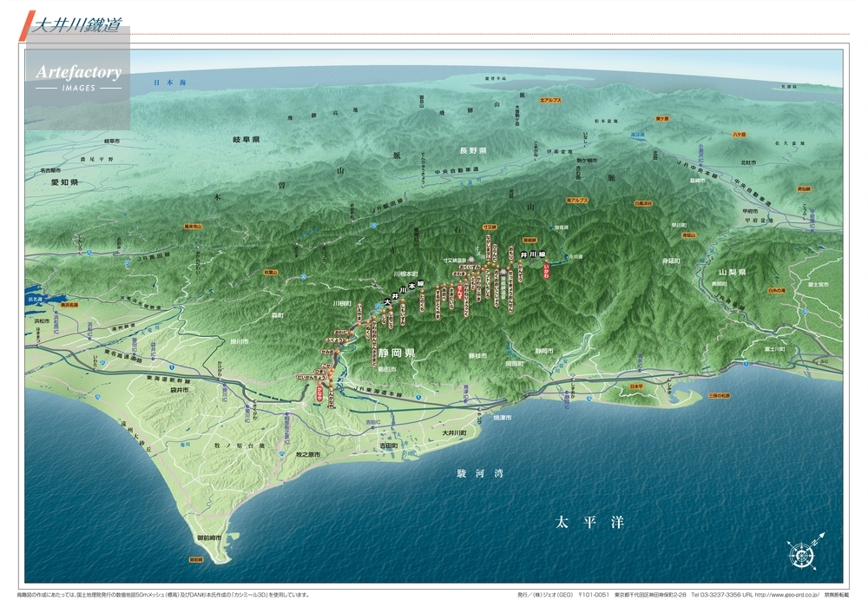Click the 岐阜県 prefecture label
This screenshot has width=868, height=614.
pos(247,140)
